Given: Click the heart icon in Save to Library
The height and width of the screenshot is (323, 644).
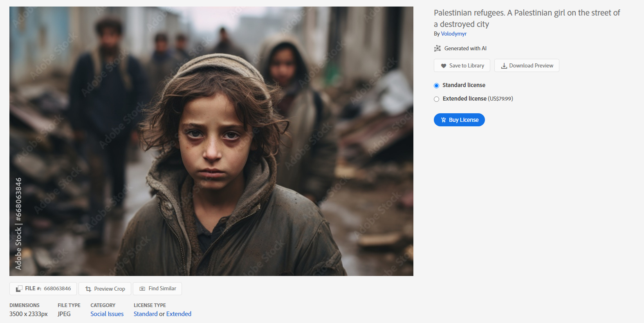Looking at the screenshot, I should [443, 66].
